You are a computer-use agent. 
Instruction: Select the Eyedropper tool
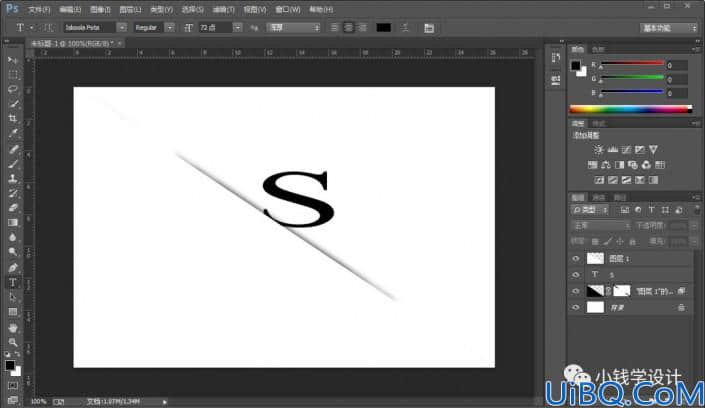pos(13,134)
